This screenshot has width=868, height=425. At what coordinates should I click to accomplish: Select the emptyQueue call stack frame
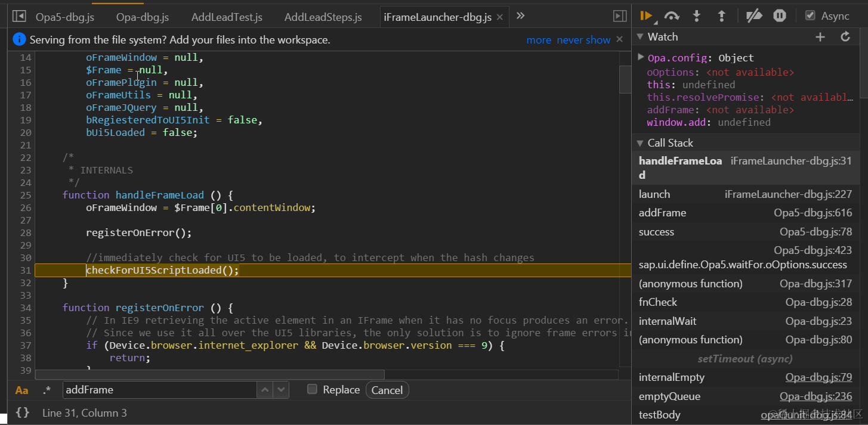(x=745, y=396)
